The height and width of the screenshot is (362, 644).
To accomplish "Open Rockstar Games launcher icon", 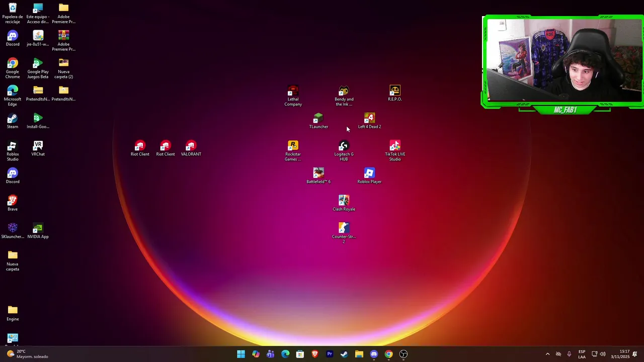I will (x=293, y=151).
